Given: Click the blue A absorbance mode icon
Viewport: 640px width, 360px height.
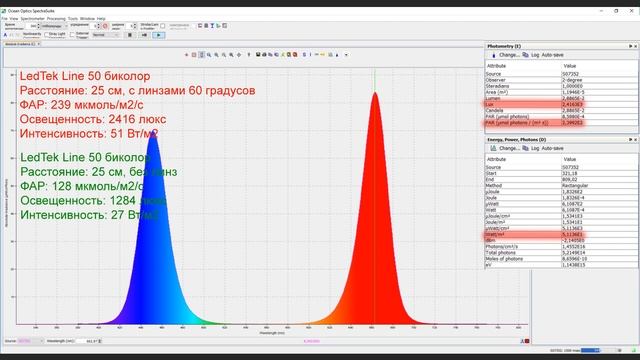Looking at the screenshot, I should 5,35.
